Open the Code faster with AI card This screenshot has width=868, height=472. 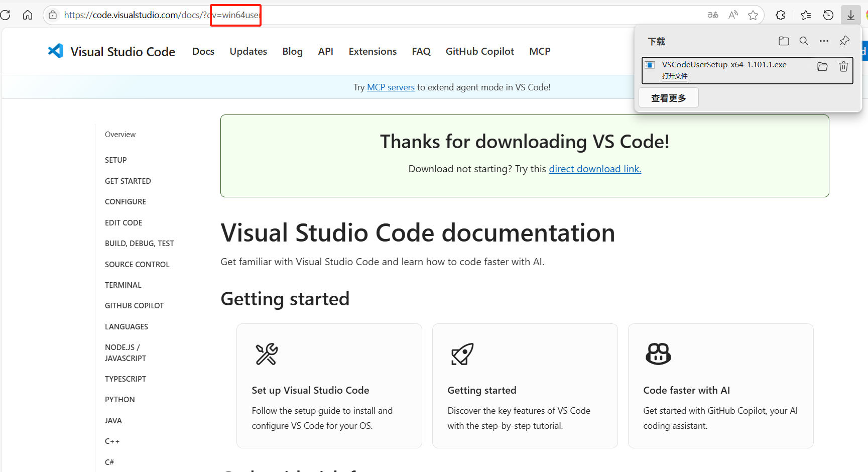[x=721, y=386]
